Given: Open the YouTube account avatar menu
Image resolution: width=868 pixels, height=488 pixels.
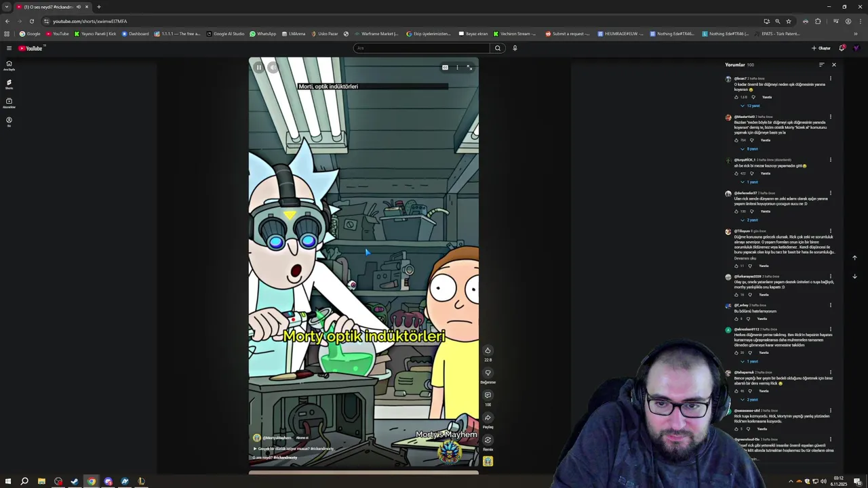Looking at the screenshot, I should coord(856,48).
